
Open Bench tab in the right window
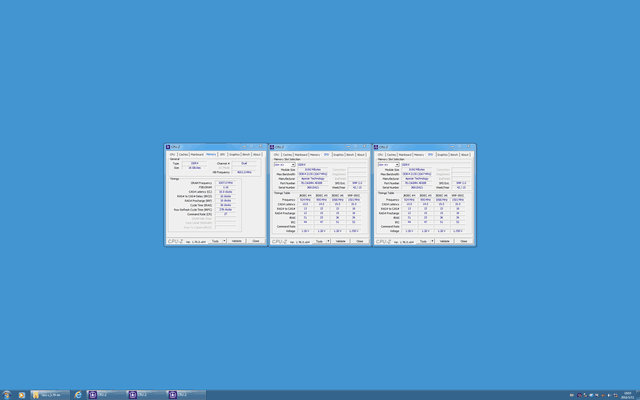[454, 155]
